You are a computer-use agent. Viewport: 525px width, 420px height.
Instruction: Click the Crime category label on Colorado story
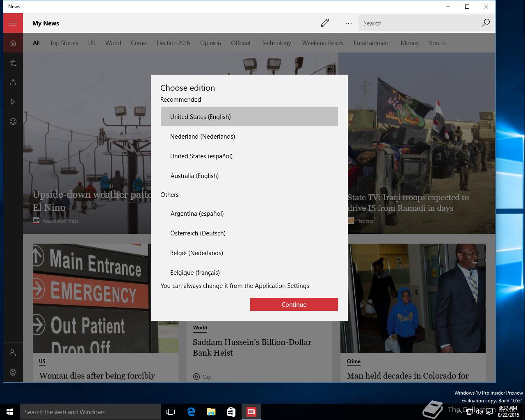tap(354, 361)
